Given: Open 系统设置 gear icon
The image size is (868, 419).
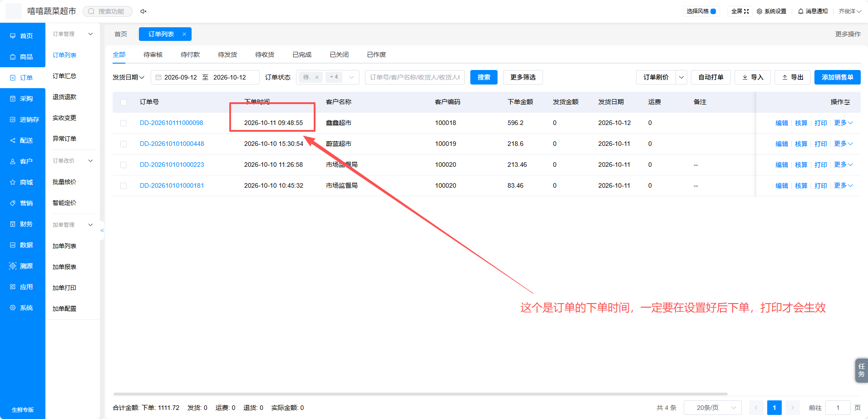Looking at the screenshot, I should click(759, 11).
